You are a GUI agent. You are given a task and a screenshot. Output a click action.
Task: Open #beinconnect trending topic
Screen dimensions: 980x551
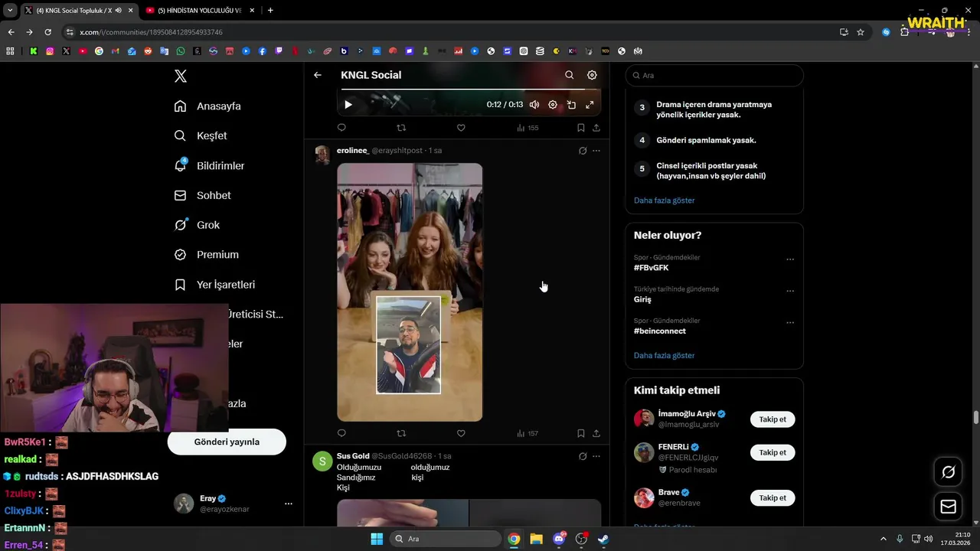[x=659, y=331]
